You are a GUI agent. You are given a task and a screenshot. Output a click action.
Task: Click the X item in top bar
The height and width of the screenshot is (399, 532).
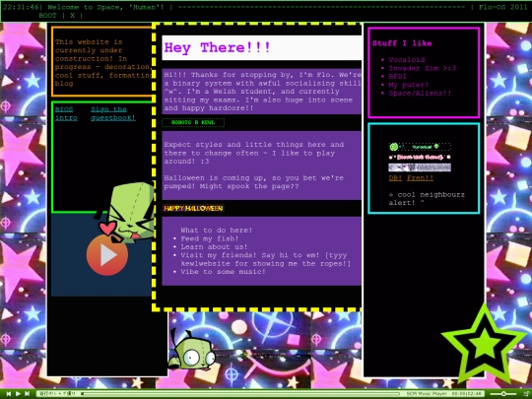72,15
